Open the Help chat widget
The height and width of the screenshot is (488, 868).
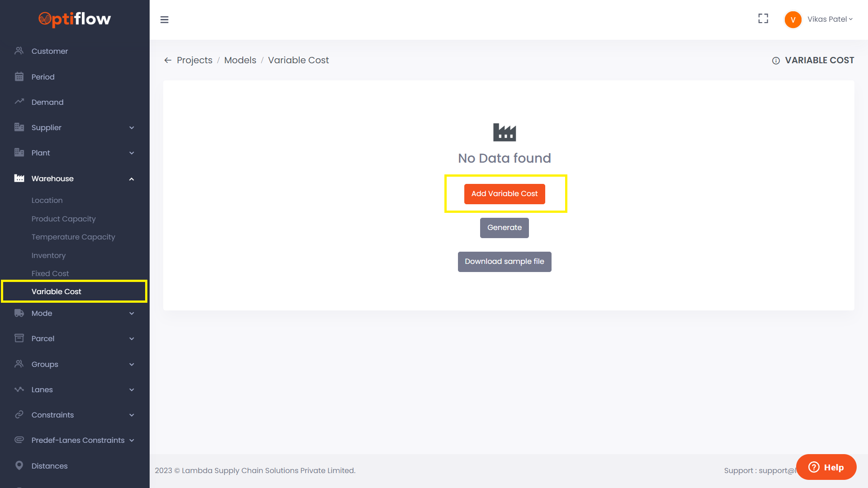[826, 467]
